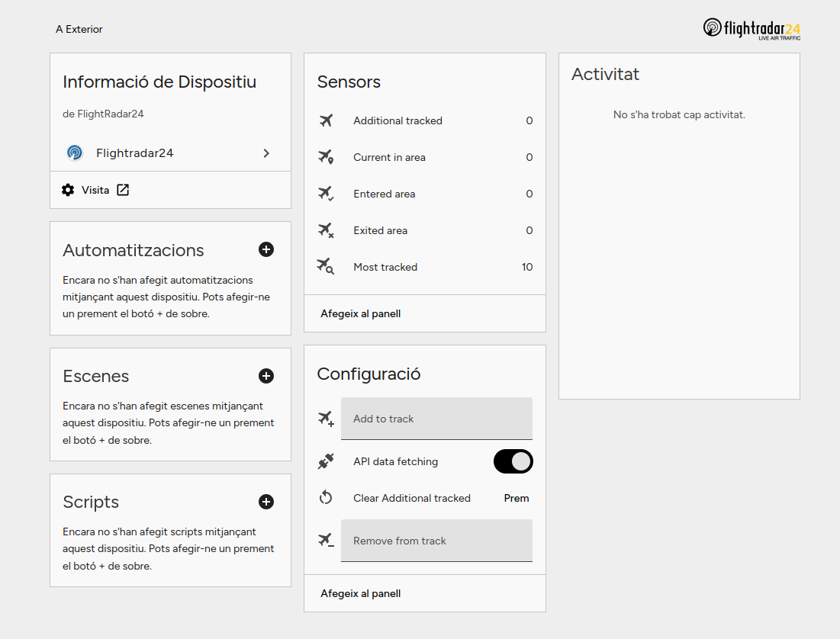Click Afegeix al panell under Configuració
The height and width of the screenshot is (639, 840).
coord(361,593)
